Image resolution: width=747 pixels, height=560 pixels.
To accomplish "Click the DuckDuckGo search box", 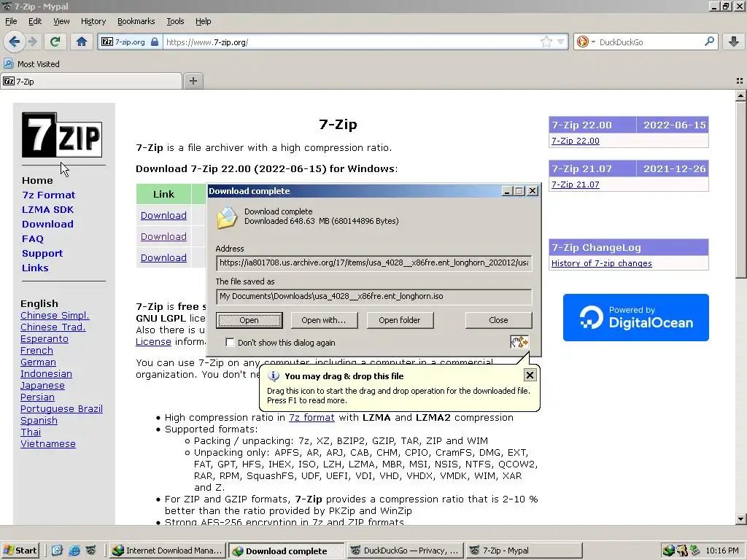I will (x=650, y=42).
